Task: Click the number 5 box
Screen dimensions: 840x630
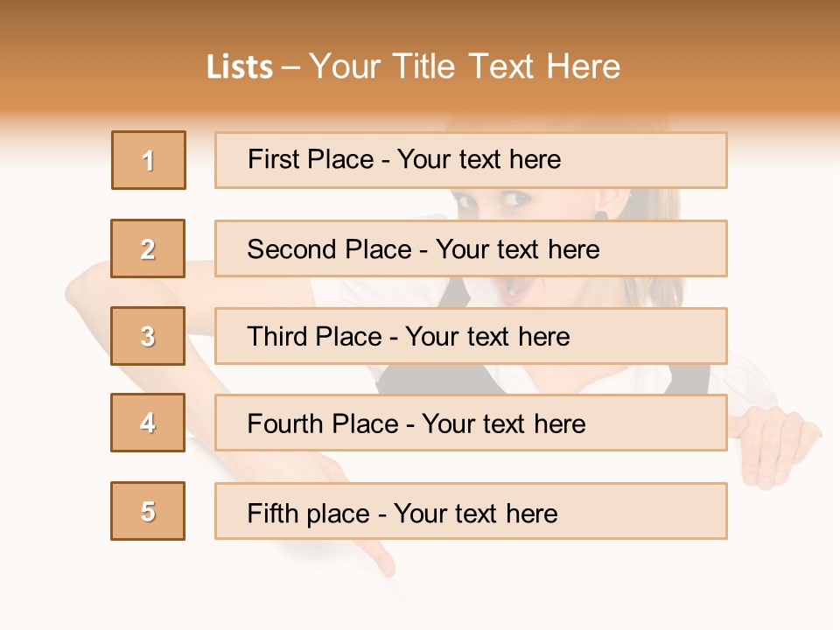Action: 148,511
